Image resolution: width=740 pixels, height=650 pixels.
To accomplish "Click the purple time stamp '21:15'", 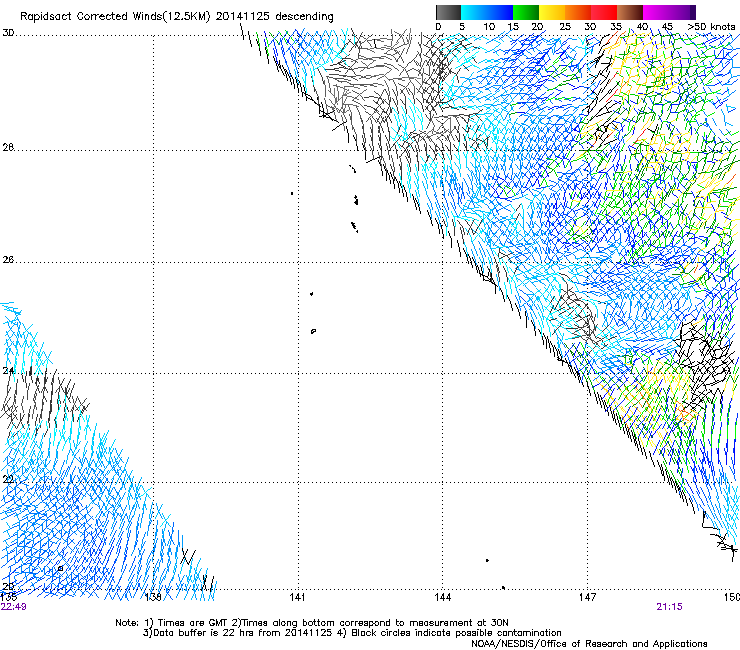I will coord(669,607).
